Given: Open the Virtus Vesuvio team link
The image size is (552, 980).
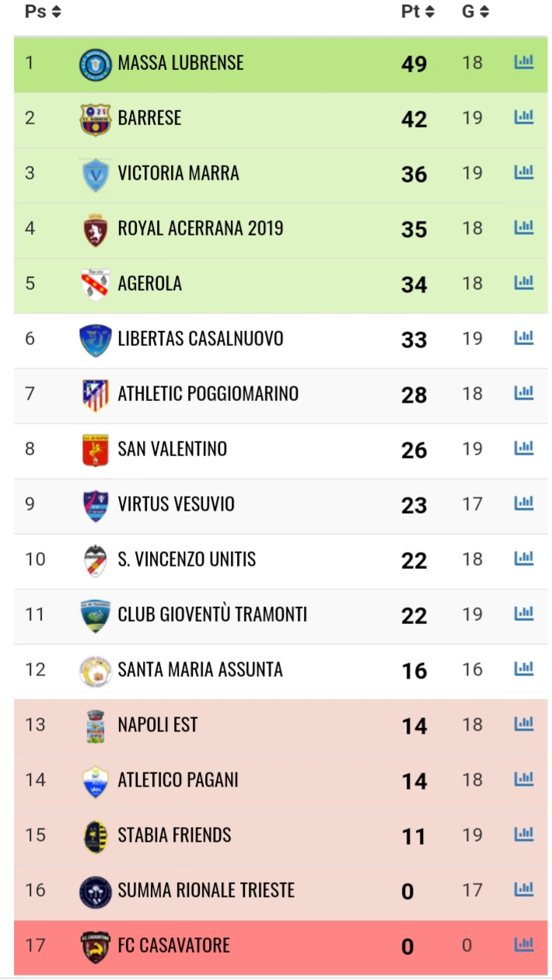Looking at the screenshot, I should pyautogui.click(x=176, y=504).
